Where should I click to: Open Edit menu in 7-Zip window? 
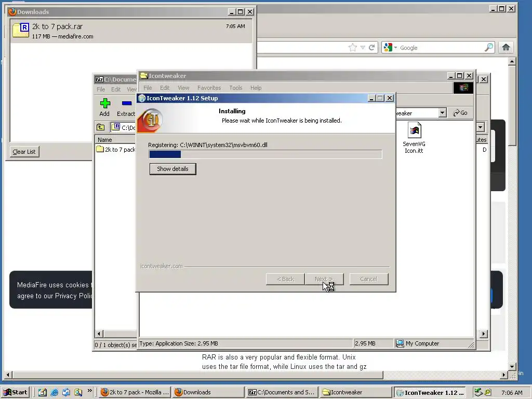coord(116,89)
